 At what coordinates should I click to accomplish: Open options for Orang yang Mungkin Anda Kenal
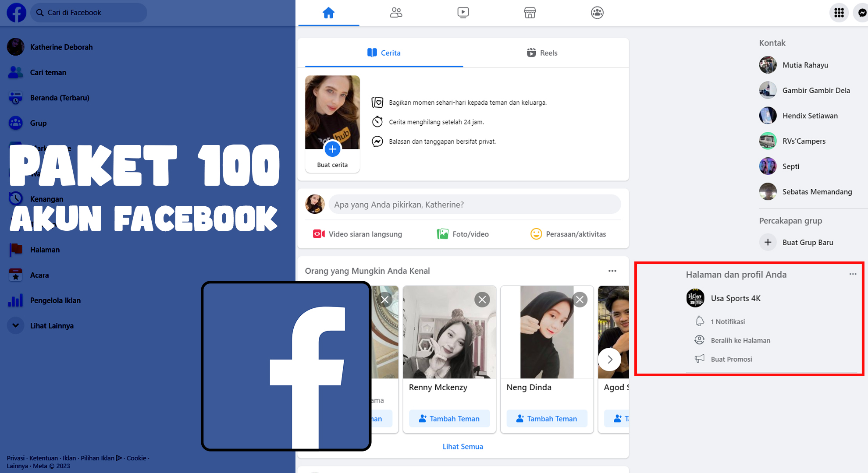coord(612,271)
